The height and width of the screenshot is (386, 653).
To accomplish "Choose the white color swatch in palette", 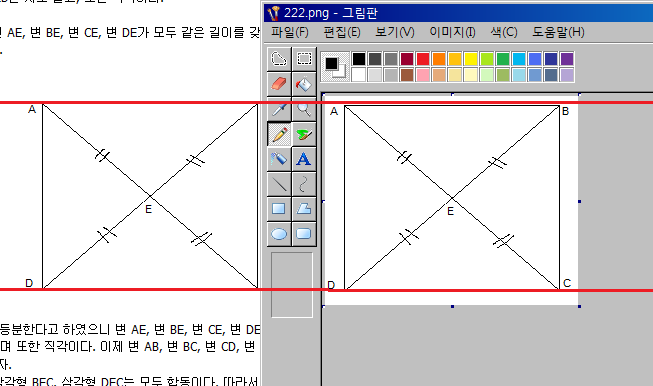I will tap(359, 75).
